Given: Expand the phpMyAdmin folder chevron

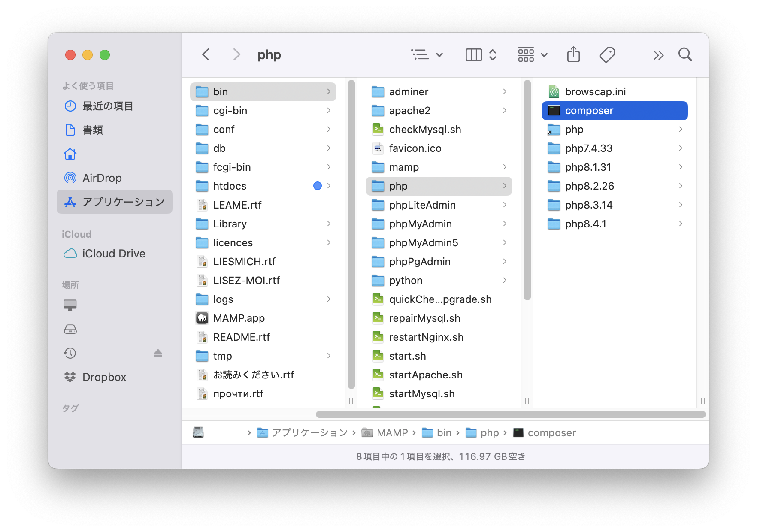Looking at the screenshot, I should coord(505,224).
